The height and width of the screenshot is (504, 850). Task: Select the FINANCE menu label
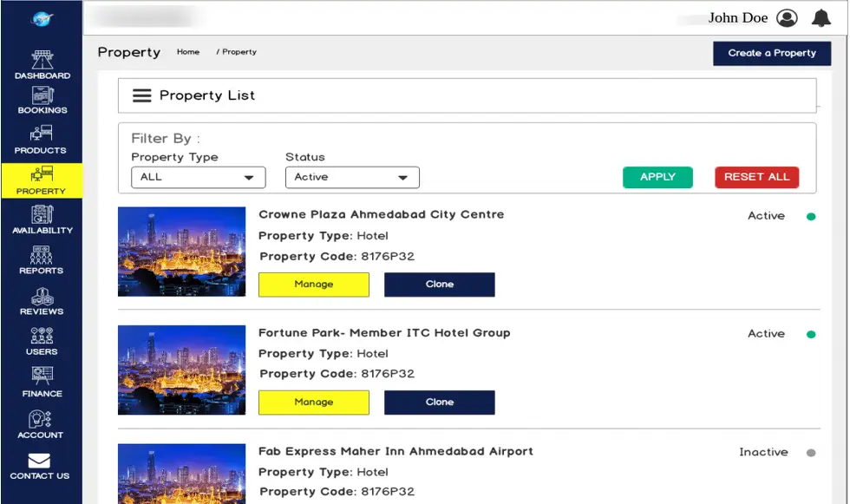[42, 394]
